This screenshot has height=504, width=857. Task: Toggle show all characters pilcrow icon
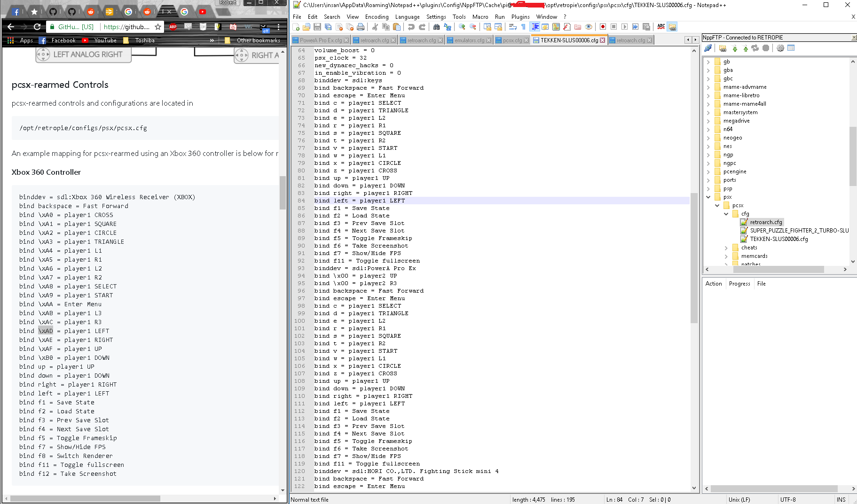coord(524,27)
